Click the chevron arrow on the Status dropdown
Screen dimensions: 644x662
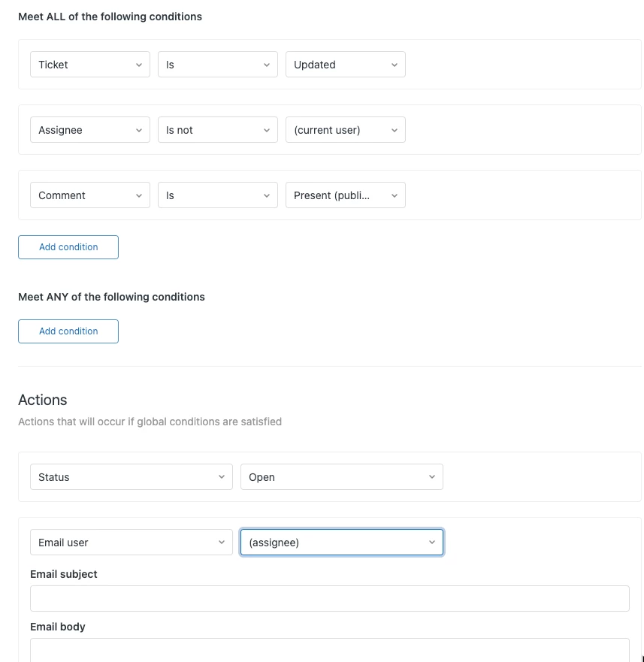pyautogui.click(x=221, y=477)
